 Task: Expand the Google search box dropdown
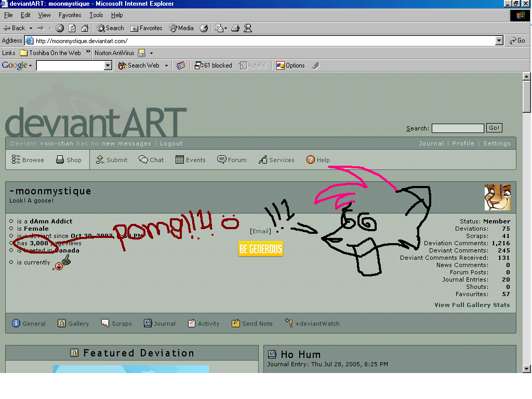coord(108,65)
